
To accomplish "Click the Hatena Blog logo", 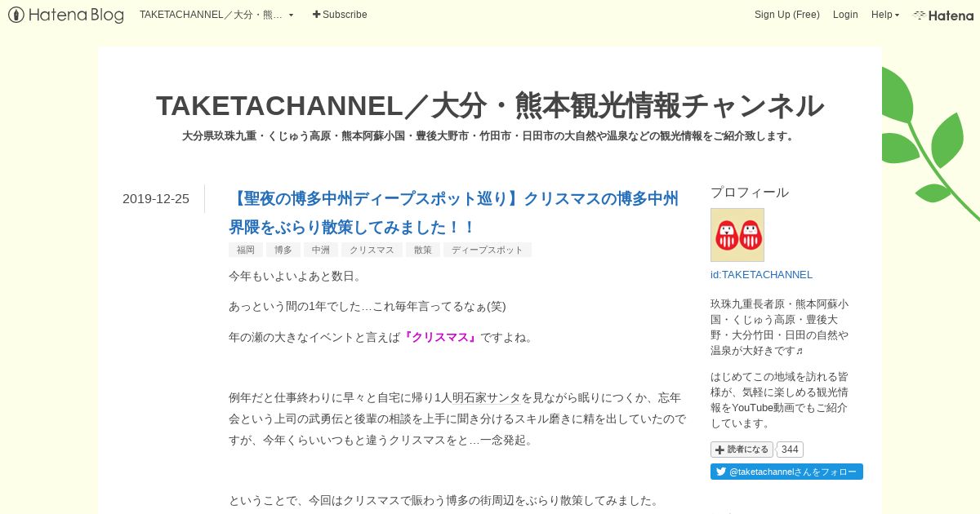I will (66, 15).
